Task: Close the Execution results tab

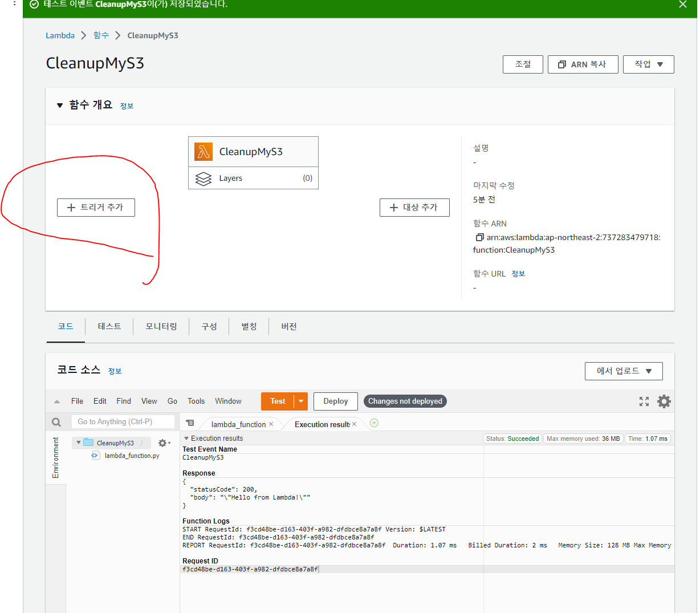Action: [354, 424]
